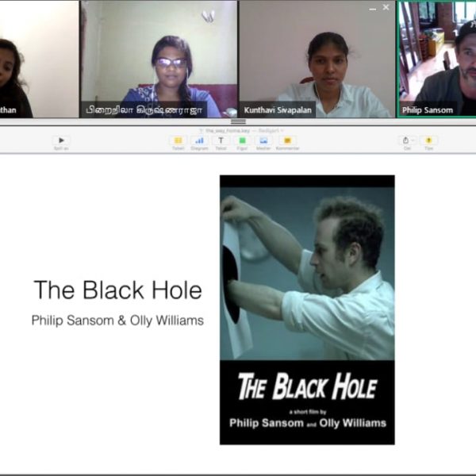
Task: Select Philip Sansom's video tile
Action: pos(437,59)
